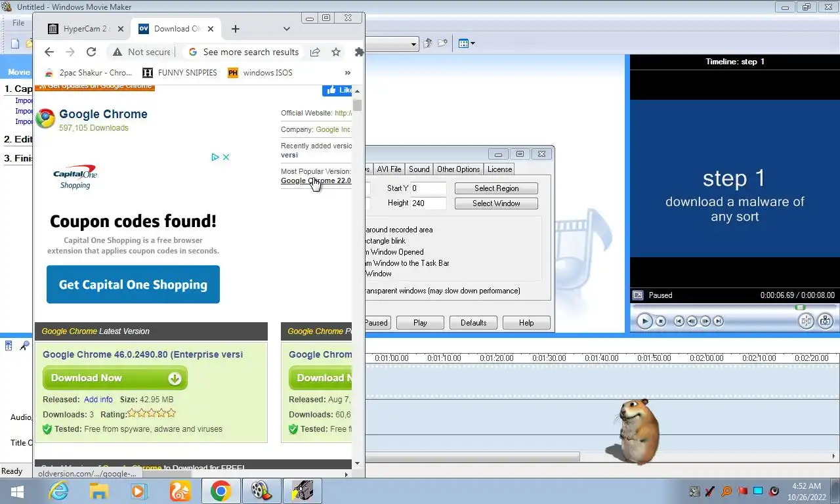Click the New Project toolbar icon
The height and width of the screenshot is (504, 840).
coord(15,43)
